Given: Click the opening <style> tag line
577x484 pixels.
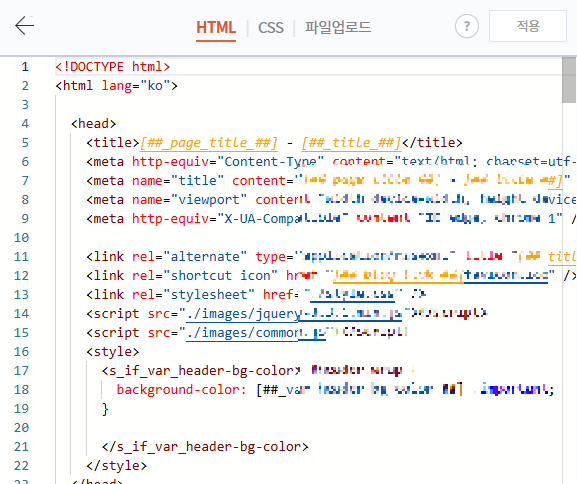Looking at the screenshot, I should point(113,351).
